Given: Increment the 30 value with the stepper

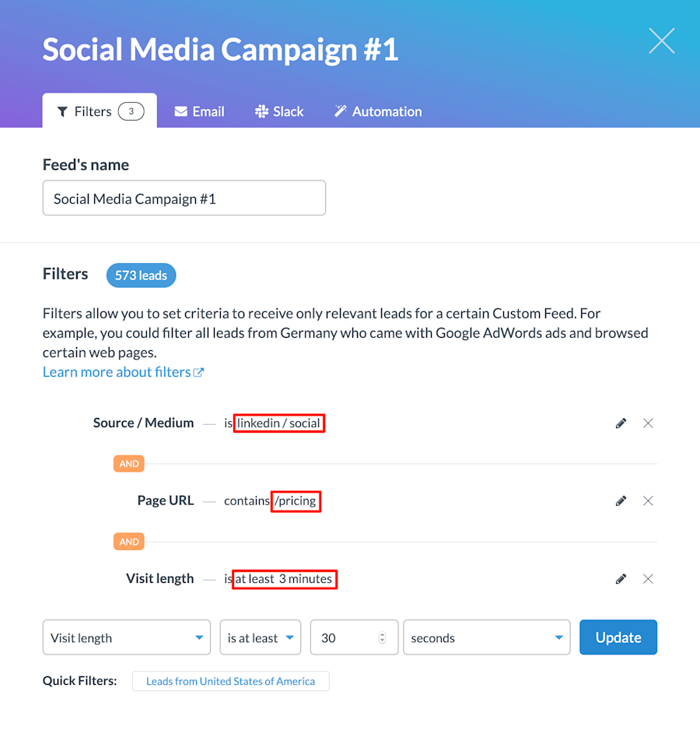Looking at the screenshot, I should click(x=381, y=633).
